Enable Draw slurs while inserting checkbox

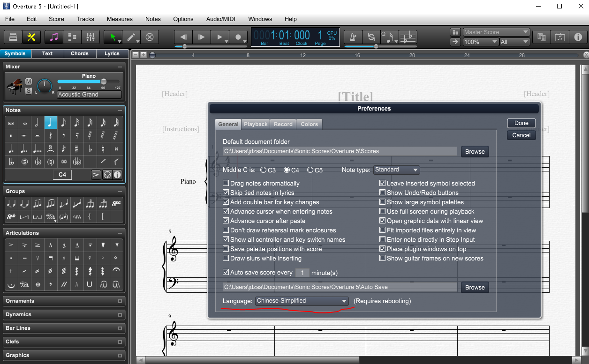click(226, 258)
